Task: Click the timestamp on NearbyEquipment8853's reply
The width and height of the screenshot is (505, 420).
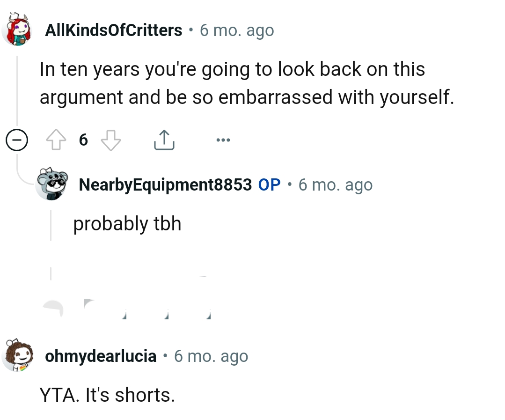Action: [x=336, y=184]
